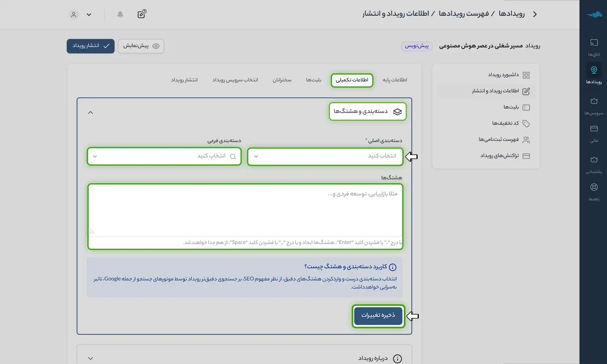Open the notifications bell icon
607x364 pixels.
click(x=120, y=15)
